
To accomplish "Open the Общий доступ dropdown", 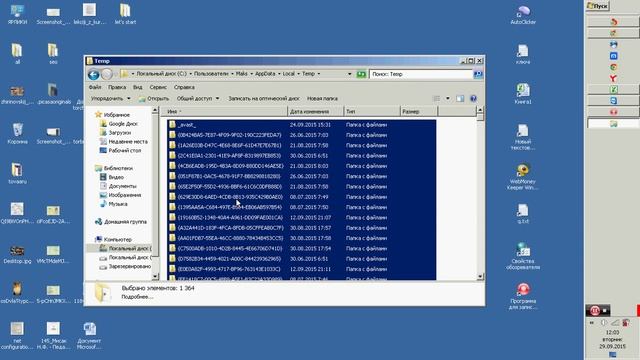I will pyautogui.click(x=198, y=98).
